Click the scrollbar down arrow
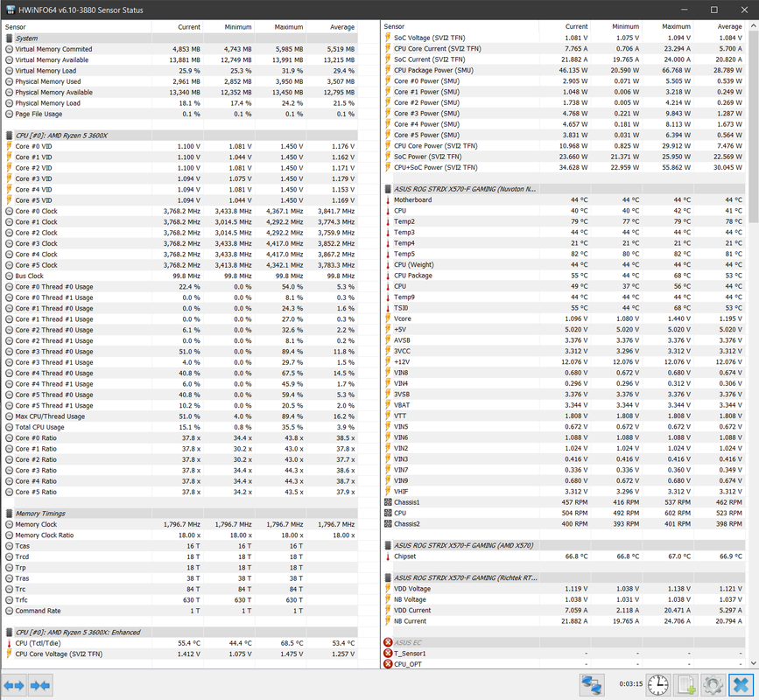 click(753, 663)
